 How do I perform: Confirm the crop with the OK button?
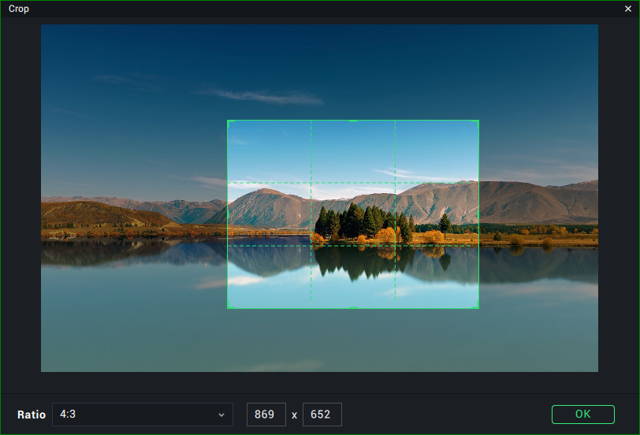583,414
